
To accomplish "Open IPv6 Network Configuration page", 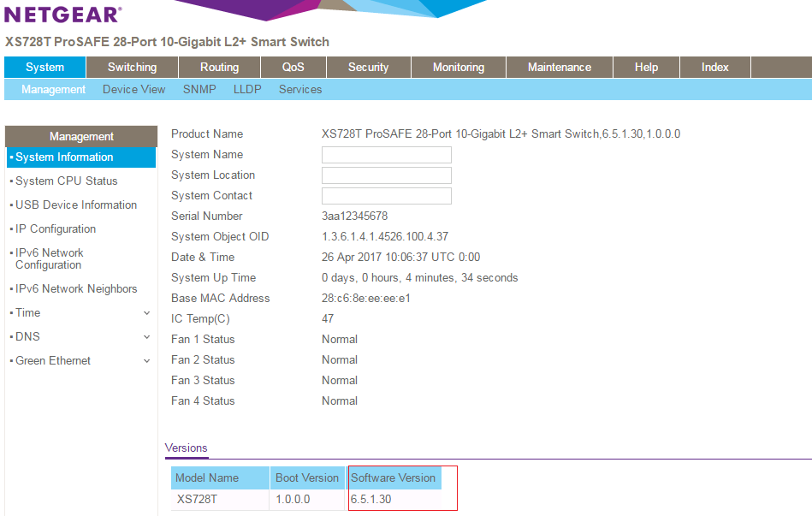I will click(x=49, y=259).
